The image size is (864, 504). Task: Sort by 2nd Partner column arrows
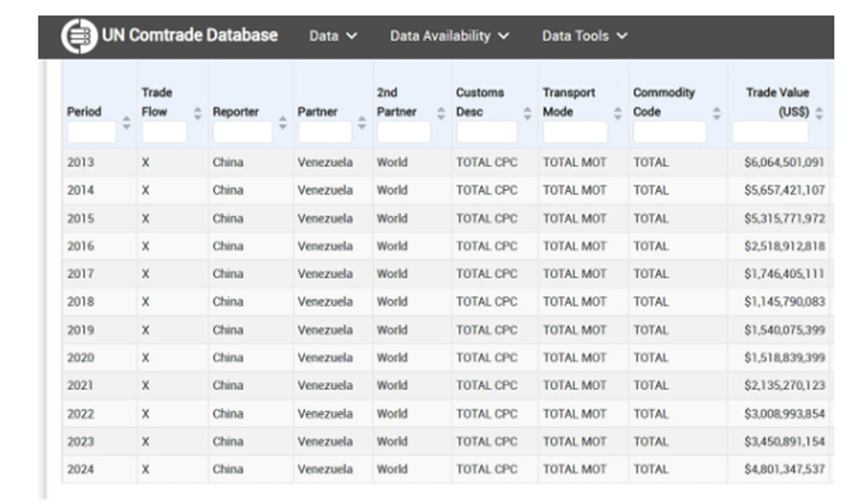440,113
